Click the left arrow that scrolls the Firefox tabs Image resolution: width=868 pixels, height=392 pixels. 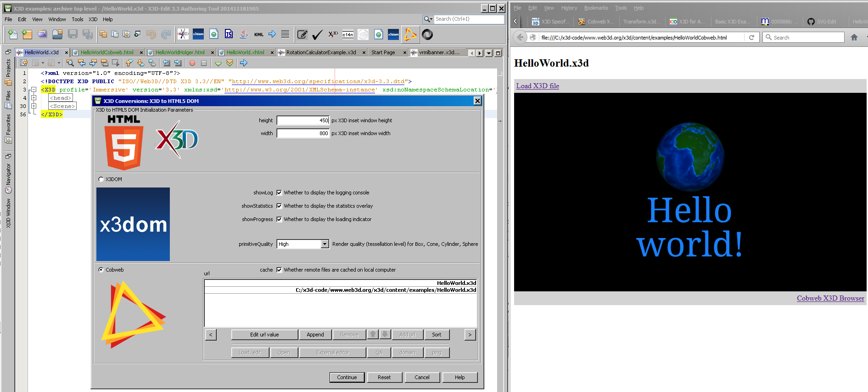(x=515, y=21)
